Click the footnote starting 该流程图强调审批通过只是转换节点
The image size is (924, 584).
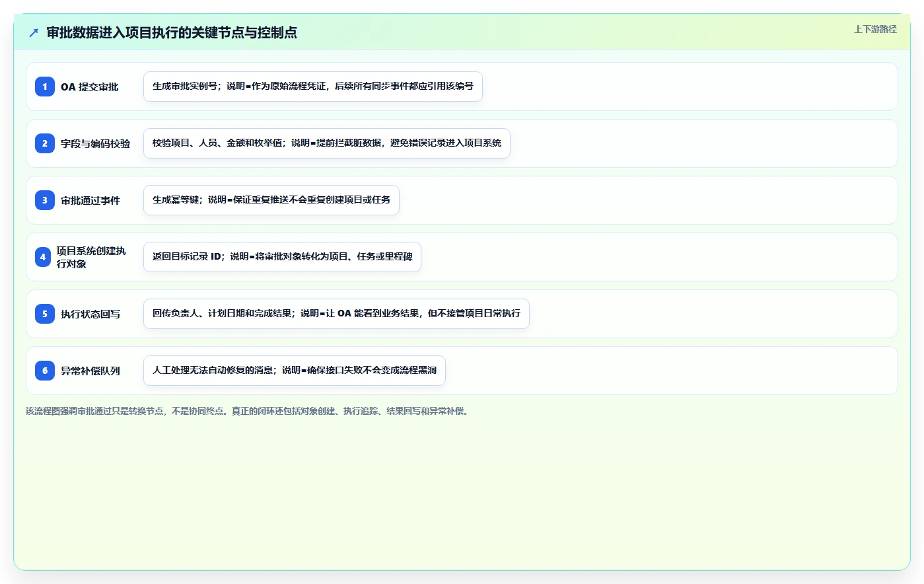tap(248, 411)
